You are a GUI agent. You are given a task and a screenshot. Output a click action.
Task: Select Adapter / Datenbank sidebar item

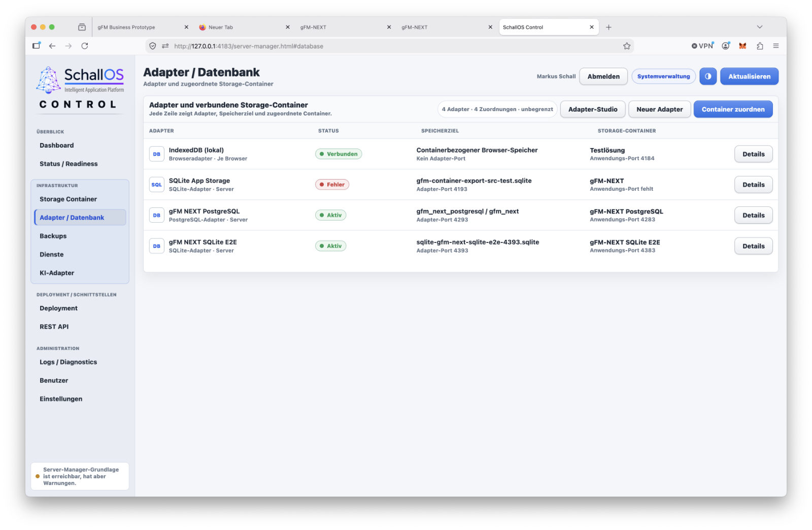80,218
